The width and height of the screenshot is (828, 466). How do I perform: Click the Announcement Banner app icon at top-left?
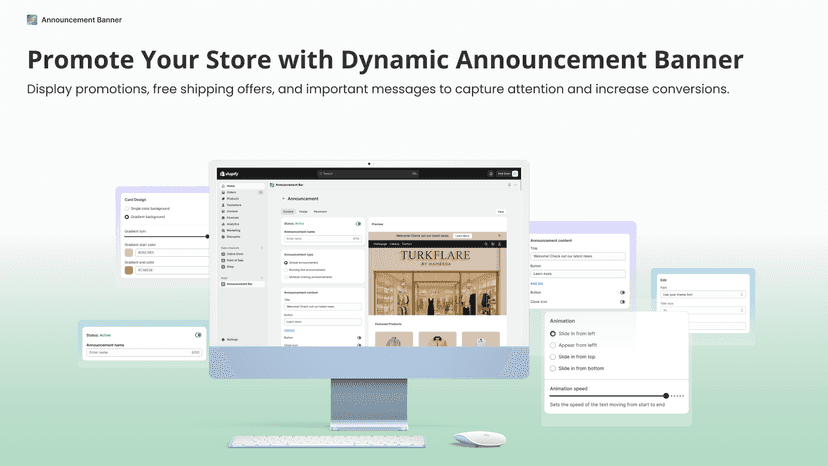[32, 20]
